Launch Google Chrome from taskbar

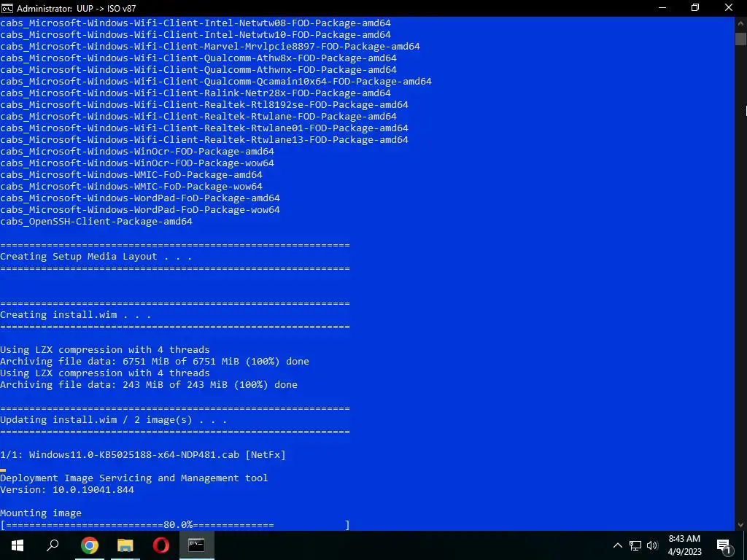89,545
